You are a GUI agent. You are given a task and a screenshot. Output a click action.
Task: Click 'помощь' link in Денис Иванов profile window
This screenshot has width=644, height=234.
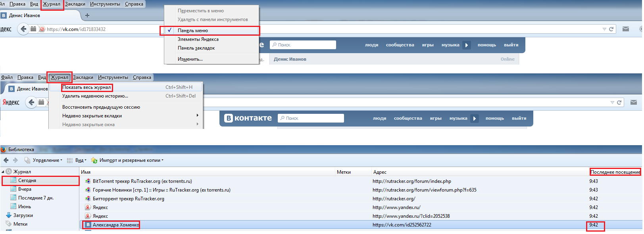tap(487, 45)
